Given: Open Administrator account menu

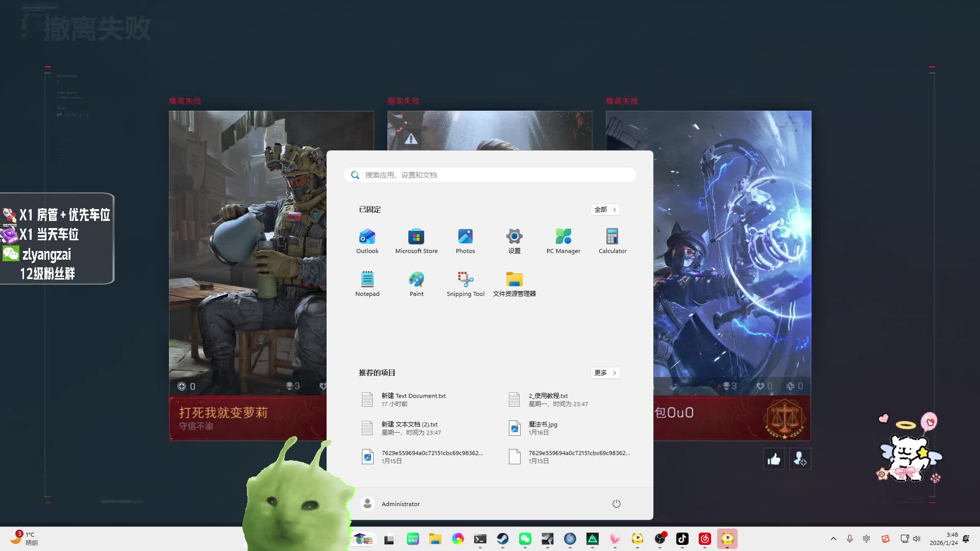Looking at the screenshot, I should tap(390, 504).
